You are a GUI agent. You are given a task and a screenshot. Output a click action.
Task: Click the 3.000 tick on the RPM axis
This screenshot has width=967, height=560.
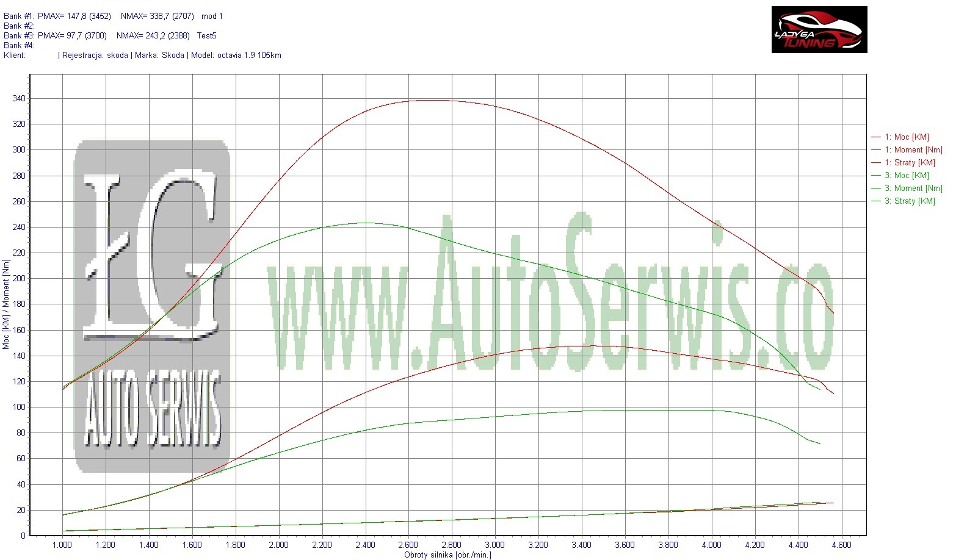coord(494,545)
